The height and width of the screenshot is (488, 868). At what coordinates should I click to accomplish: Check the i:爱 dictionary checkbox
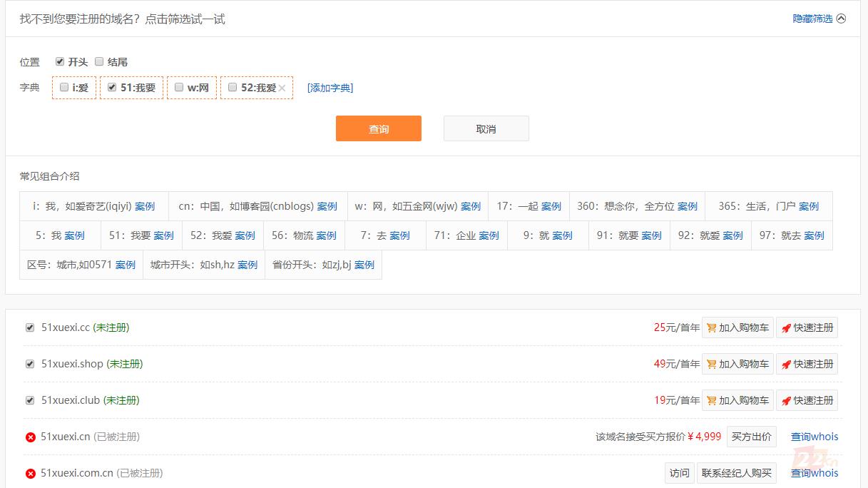pos(64,87)
